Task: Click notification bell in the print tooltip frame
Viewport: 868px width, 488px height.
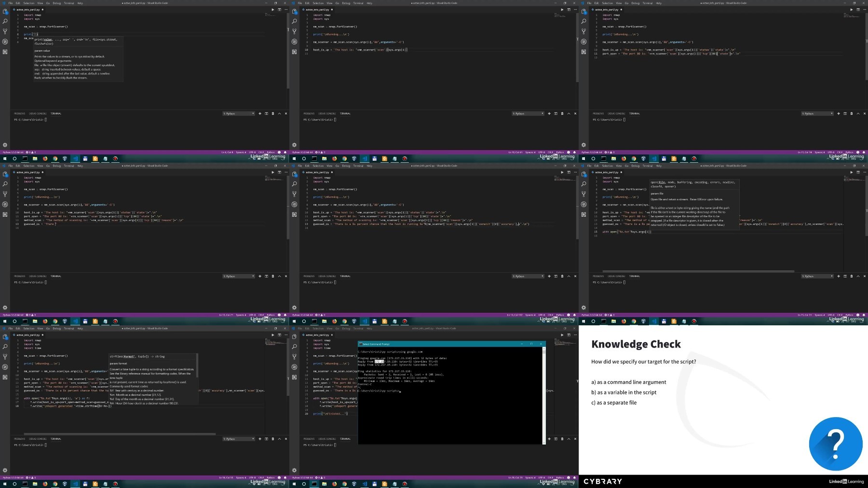Action: [285, 152]
